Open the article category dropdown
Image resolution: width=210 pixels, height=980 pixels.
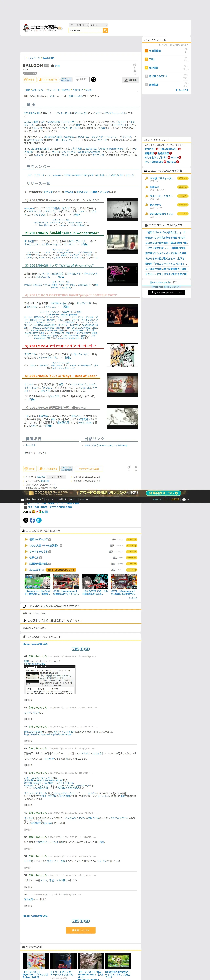[79, 25]
